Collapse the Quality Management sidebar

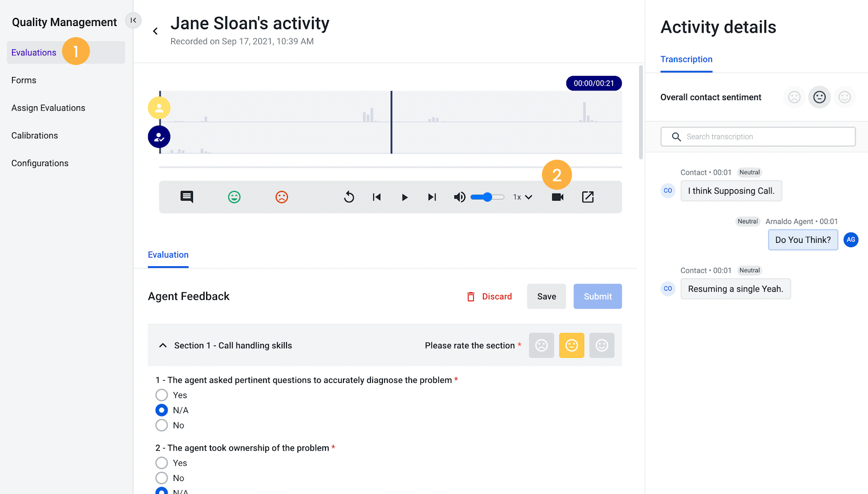133,20
